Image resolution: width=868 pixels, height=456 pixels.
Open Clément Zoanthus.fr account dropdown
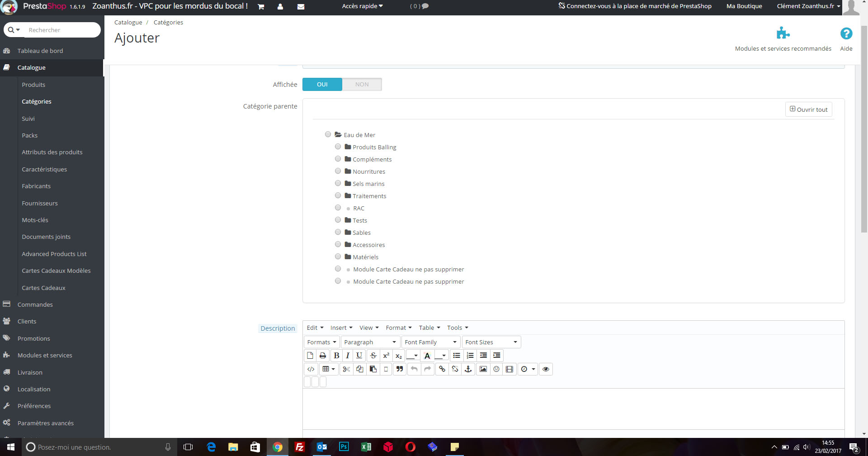pyautogui.click(x=808, y=6)
